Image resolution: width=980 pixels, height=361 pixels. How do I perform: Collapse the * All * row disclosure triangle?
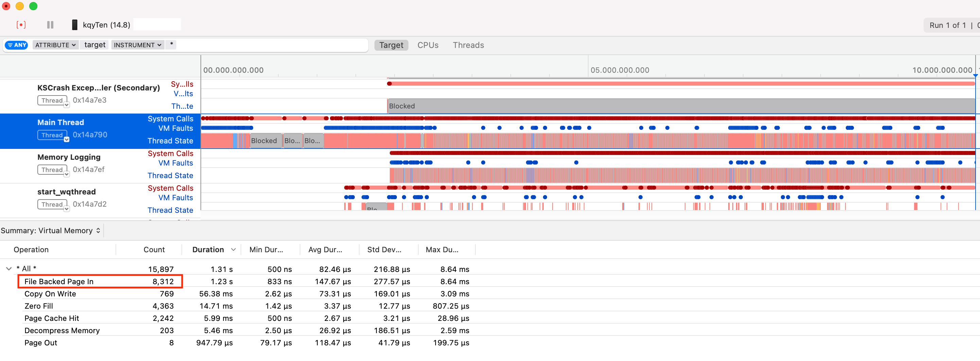tap(9, 269)
